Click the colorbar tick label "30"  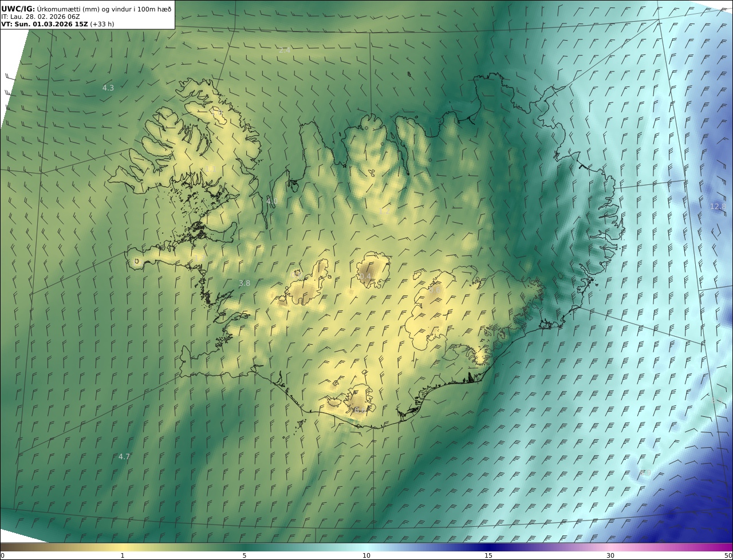(x=610, y=555)
